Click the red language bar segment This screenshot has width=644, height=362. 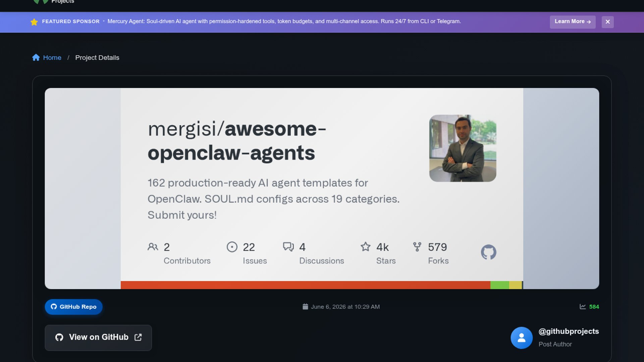[x=306, y=285]
